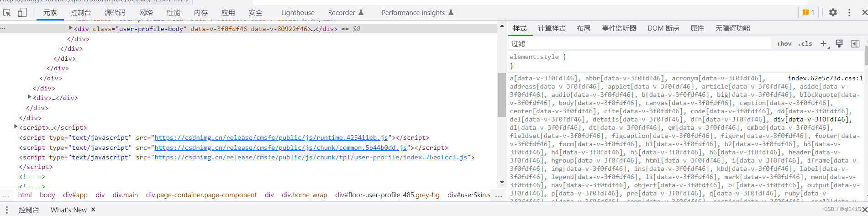Viewport: 868px width, 216px height.
Task: Select the div#userSkin breadcrumb
Action: [469, 195]
